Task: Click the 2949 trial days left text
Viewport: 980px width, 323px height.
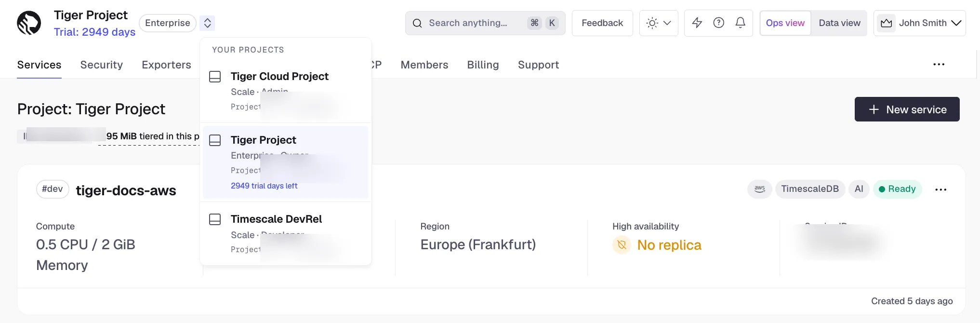Action: (x=264, y=186)
